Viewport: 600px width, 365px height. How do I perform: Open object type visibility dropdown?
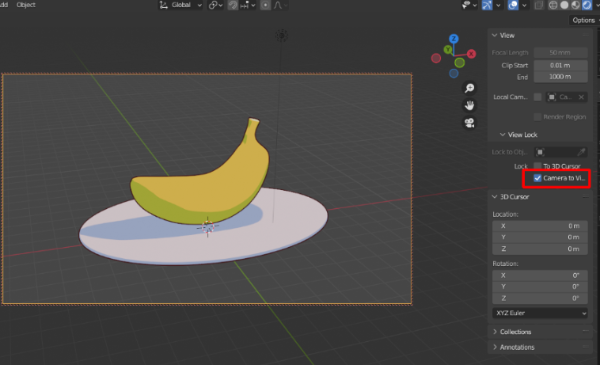pyautogui.click(x=469, y=5)
